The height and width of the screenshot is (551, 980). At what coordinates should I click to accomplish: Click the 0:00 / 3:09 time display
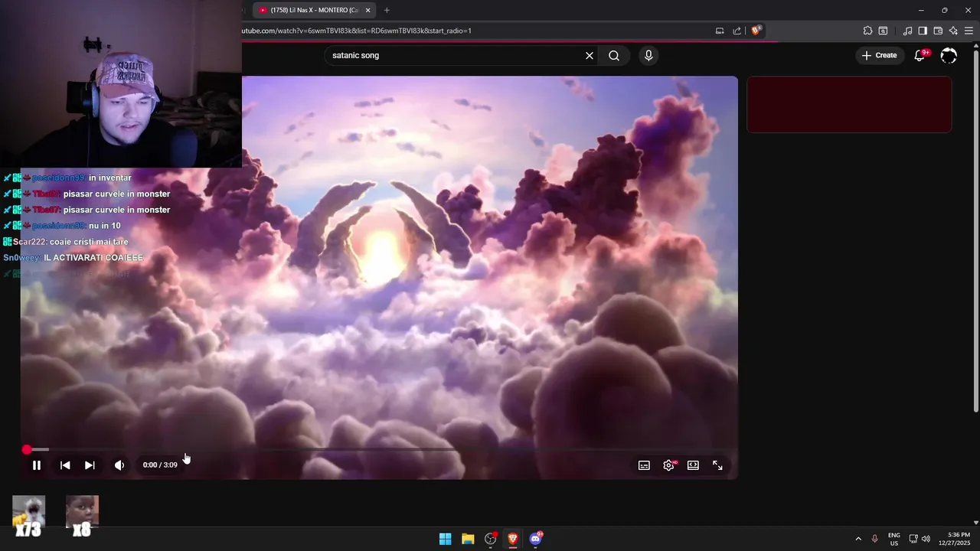click(160, 465)
